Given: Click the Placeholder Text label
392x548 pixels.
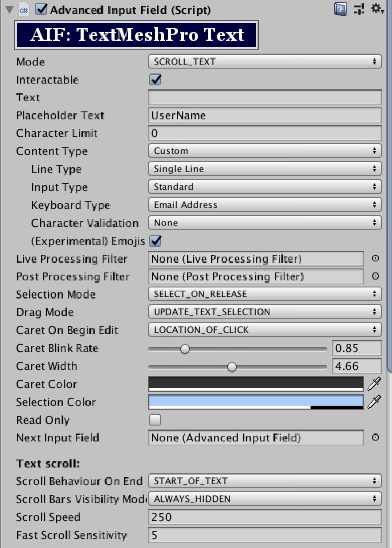Looking at the screenshot, I should point(60,115).
